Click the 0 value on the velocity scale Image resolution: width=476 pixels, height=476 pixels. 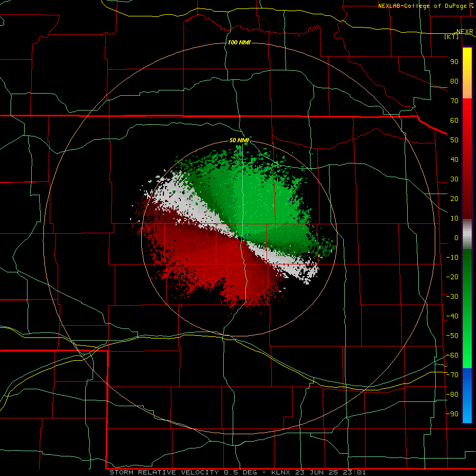pos(456,238)
